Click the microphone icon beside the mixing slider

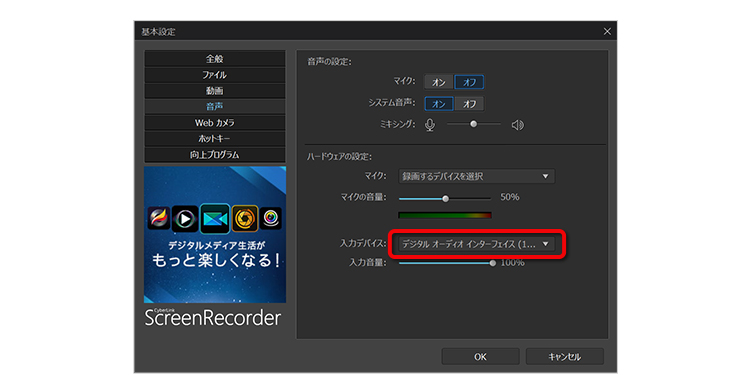click(x=430, y=125)
